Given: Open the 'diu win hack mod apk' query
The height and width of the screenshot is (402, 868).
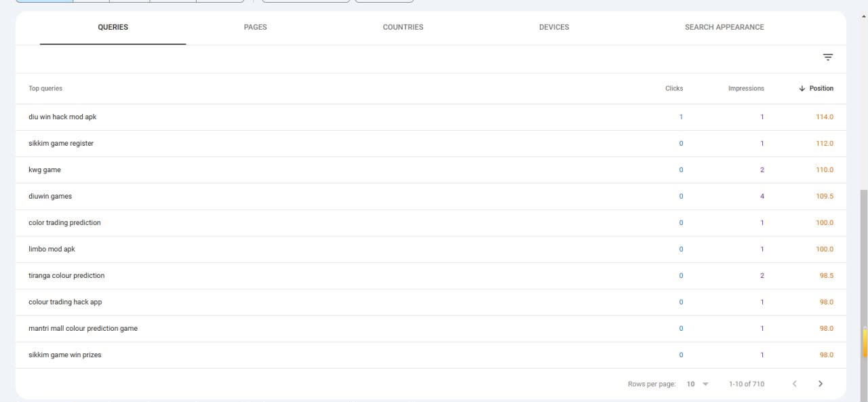Looking at the screenshot, I should pos(62,117).
